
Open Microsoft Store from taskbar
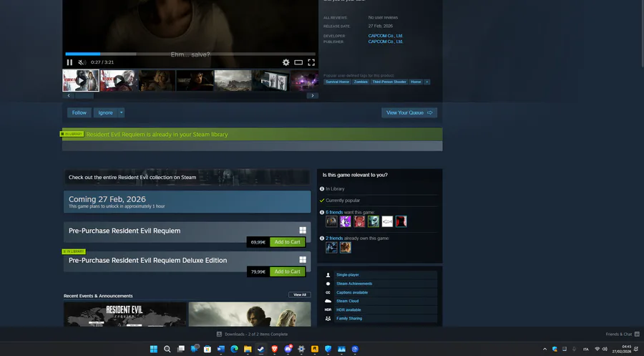coord(208,349)
